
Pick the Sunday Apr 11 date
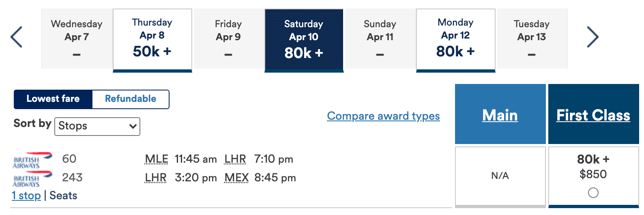click(380, 39)
